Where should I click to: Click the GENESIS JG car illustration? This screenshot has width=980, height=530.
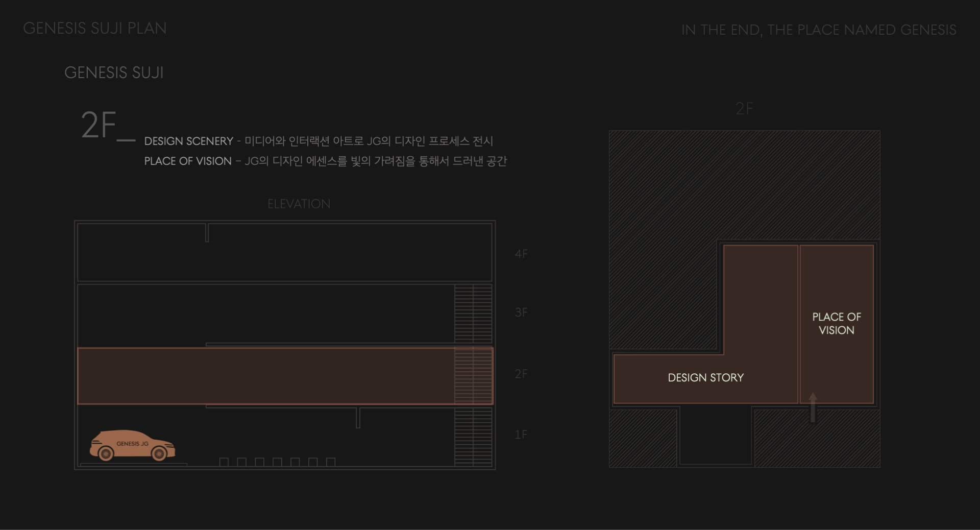click(132, 445)
